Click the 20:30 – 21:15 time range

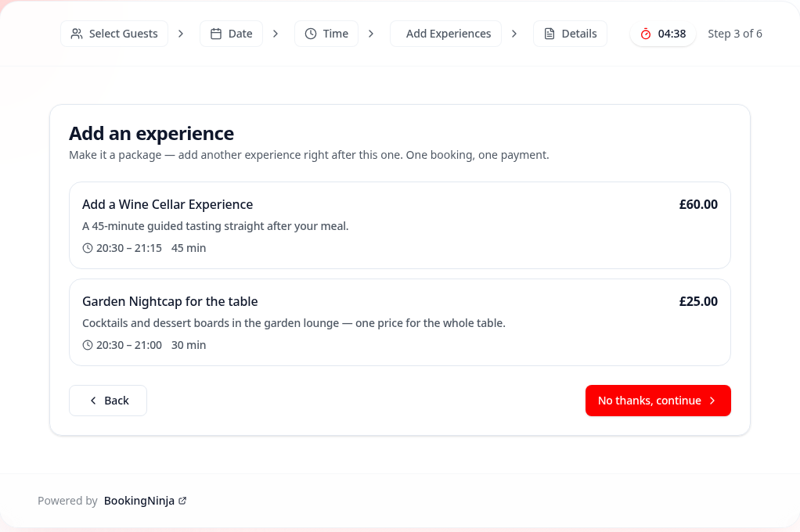coord(129,248)
